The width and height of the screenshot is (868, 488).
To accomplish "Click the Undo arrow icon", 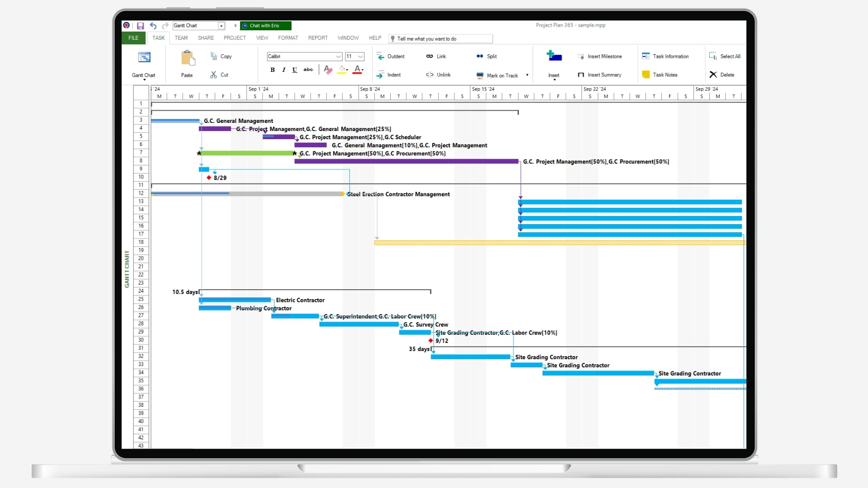I will point(153,26).
